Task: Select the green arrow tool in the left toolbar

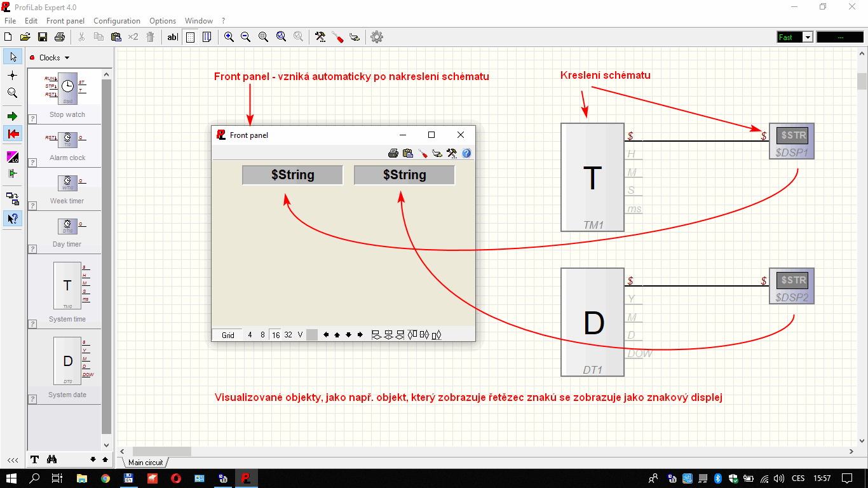Action: (x=12, y=116)
